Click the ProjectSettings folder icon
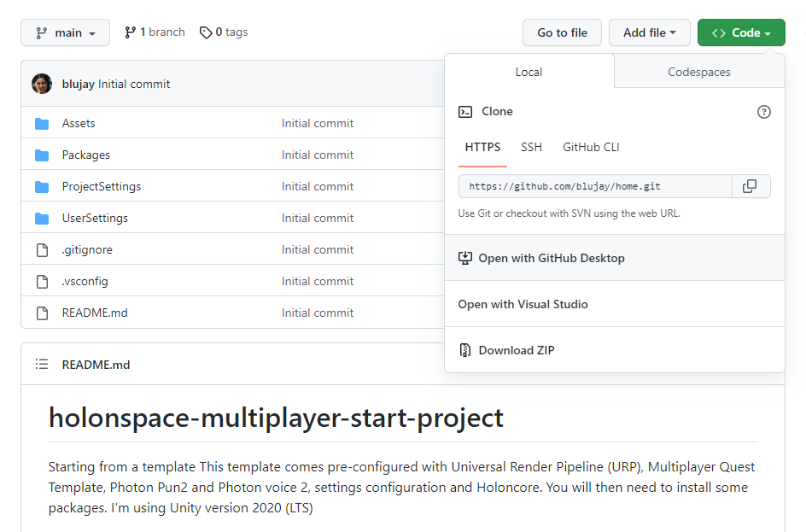 click(42, 187)
